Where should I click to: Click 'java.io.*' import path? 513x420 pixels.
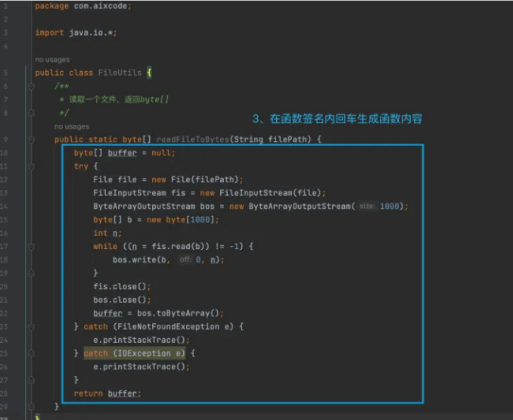[91, 33]
